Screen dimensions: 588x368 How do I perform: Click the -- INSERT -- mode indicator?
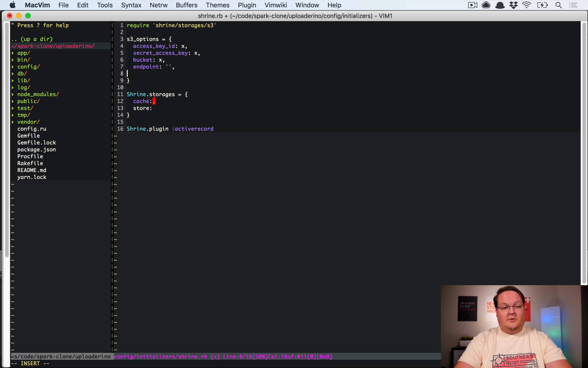30,363
